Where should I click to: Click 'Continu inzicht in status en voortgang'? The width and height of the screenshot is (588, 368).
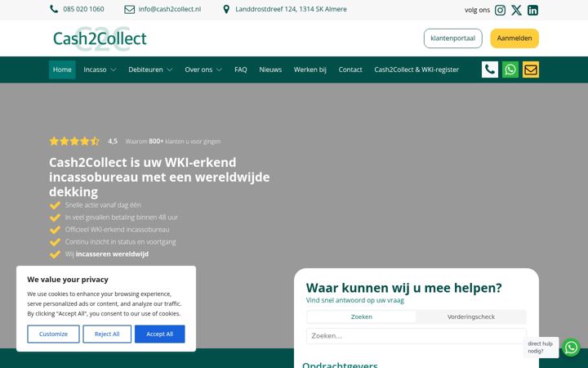(120, 242)
